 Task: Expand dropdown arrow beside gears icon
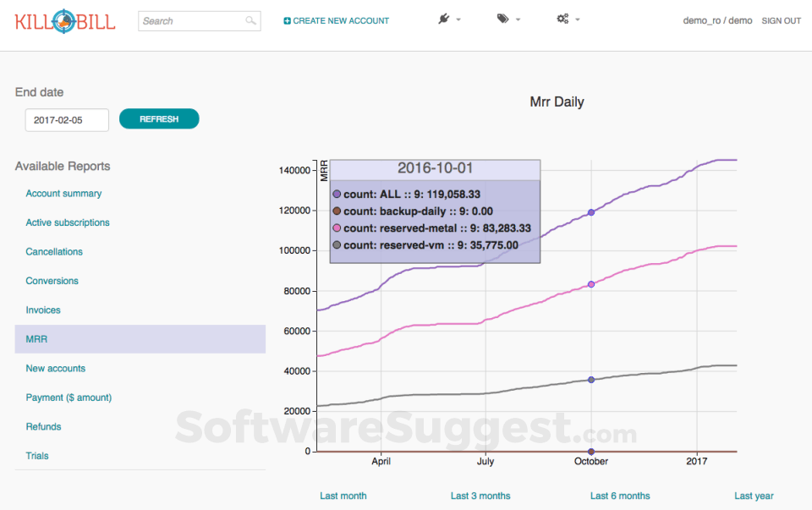577,19
